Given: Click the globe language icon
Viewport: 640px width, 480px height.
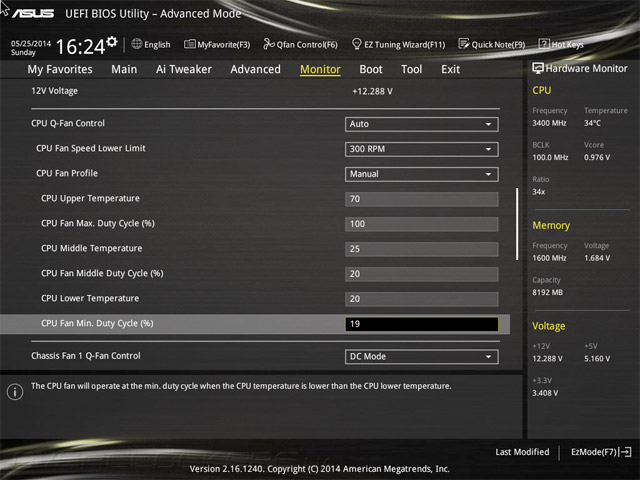Looking at the screenshot, I should pos(137,44).
